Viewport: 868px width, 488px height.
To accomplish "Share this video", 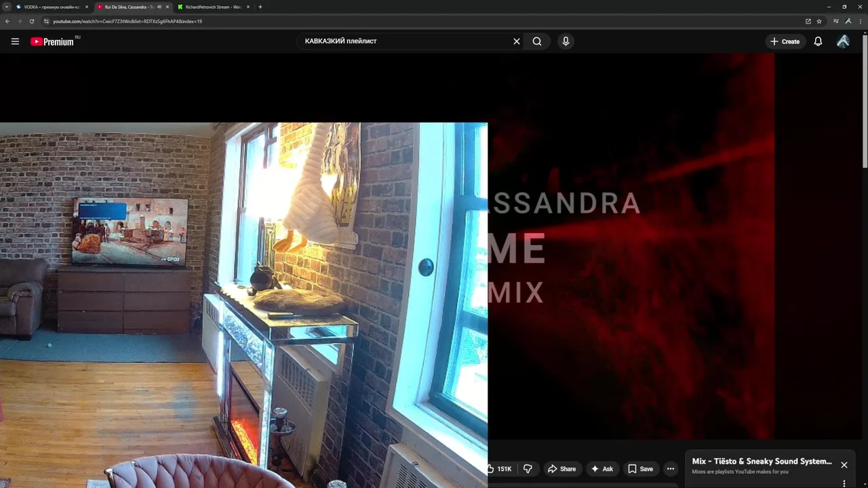I will (561, 469).
